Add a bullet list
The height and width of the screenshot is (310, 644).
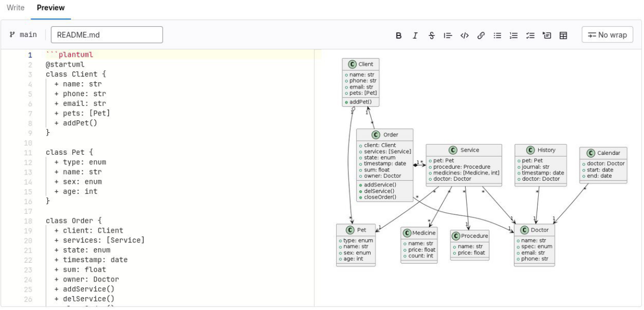pos(497,35)
